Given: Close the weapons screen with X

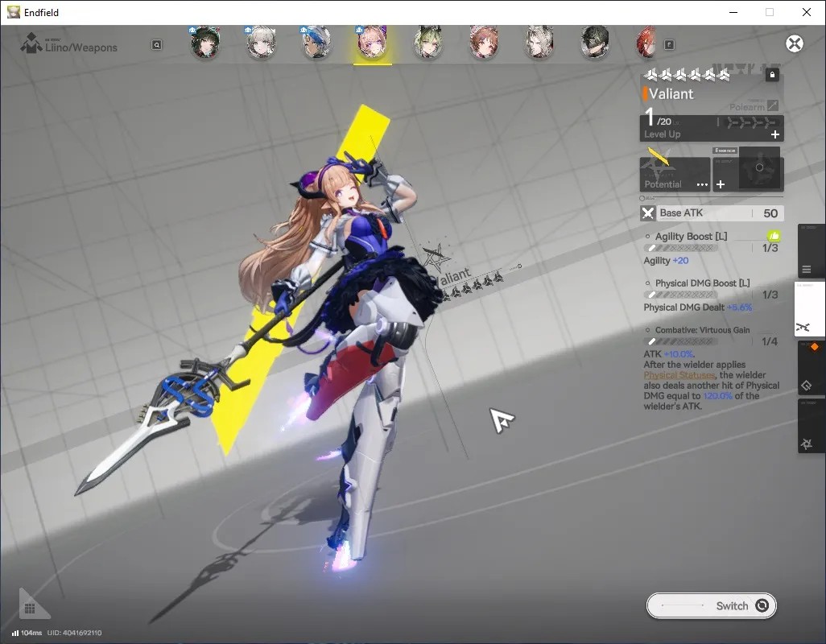Looking at the screenshot, I should 795,43.
